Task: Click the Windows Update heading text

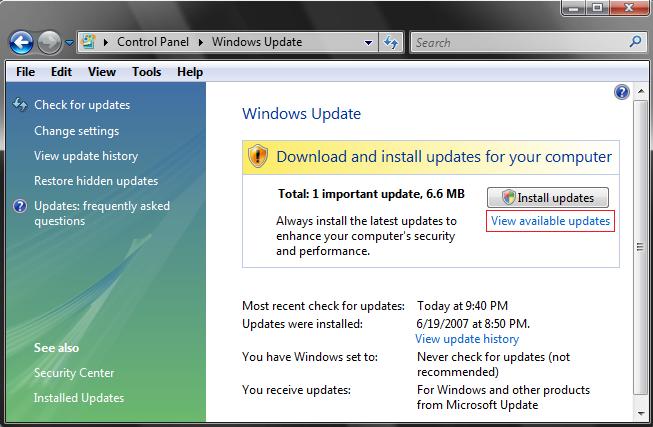Action: point(302,114)
